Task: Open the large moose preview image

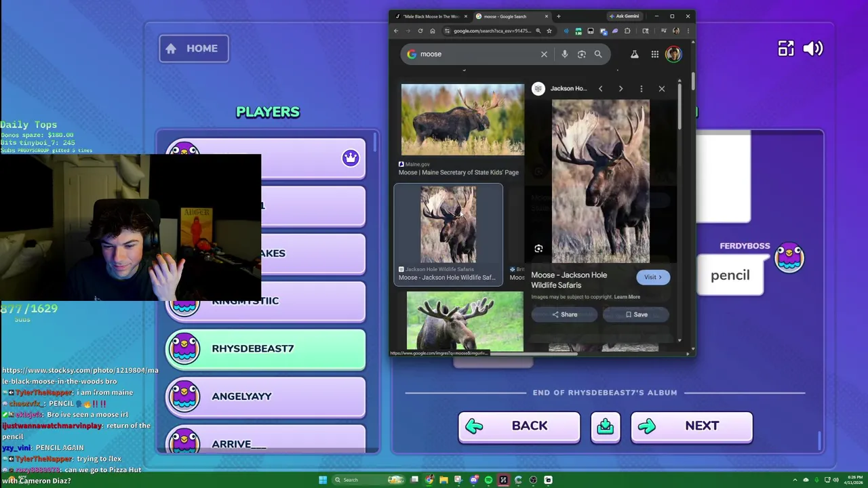Action: pyautogui.click(x=601, y=181)
